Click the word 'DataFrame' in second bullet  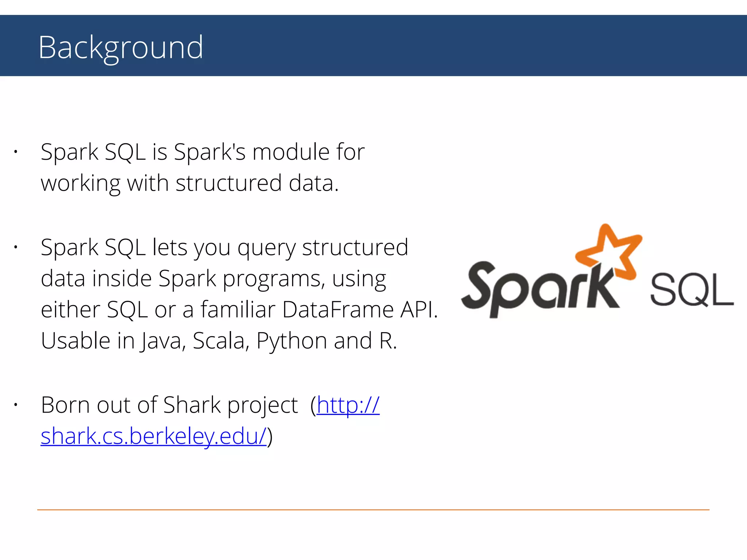coord(338,310)
